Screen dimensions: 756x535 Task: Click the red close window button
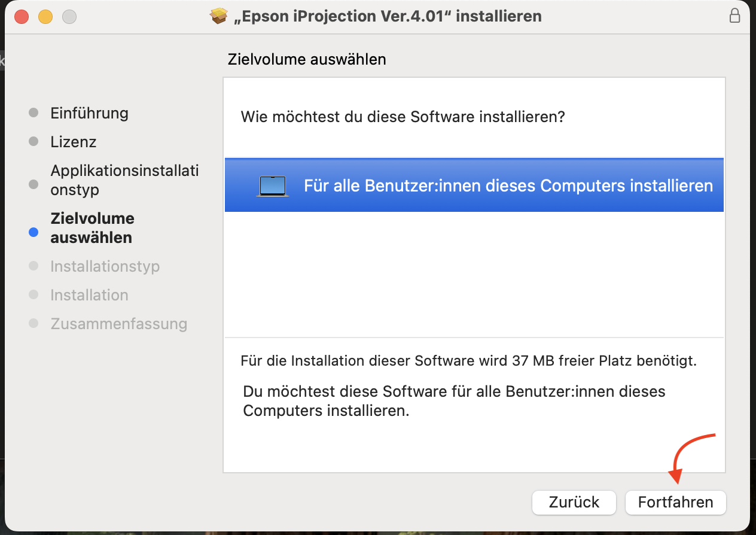(x=22, y=17)
